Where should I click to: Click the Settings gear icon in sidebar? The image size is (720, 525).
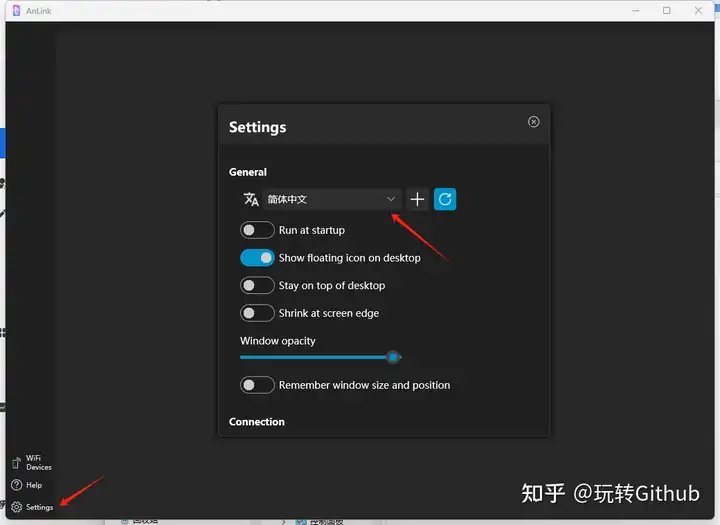click(15, 507)
